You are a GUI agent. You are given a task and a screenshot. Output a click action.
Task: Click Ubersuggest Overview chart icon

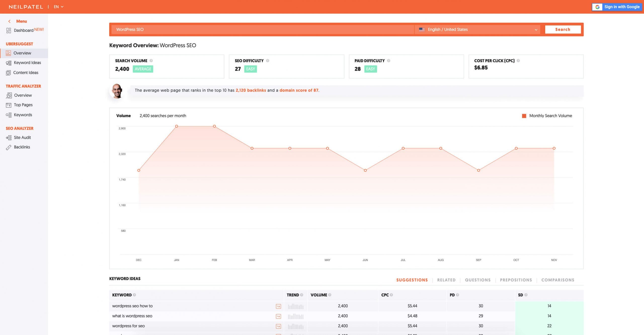coord(8,53)
